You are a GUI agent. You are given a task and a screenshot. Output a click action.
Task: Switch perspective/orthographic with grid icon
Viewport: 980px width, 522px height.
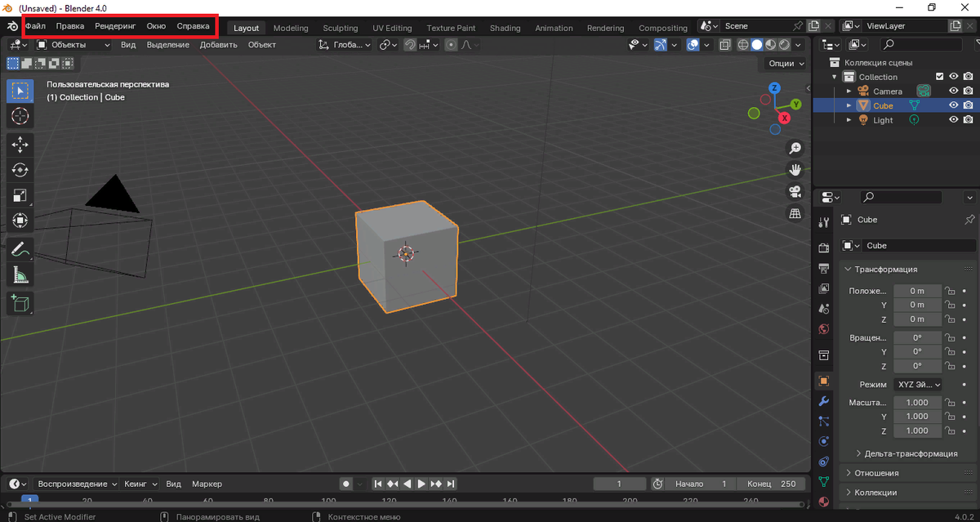(x=795, y=213)
